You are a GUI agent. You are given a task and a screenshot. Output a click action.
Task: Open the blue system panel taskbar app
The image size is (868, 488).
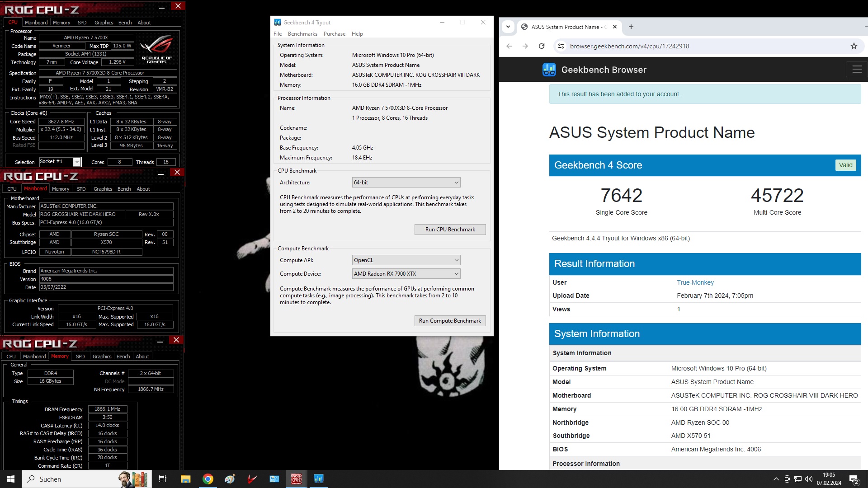(x=274, y=479)
